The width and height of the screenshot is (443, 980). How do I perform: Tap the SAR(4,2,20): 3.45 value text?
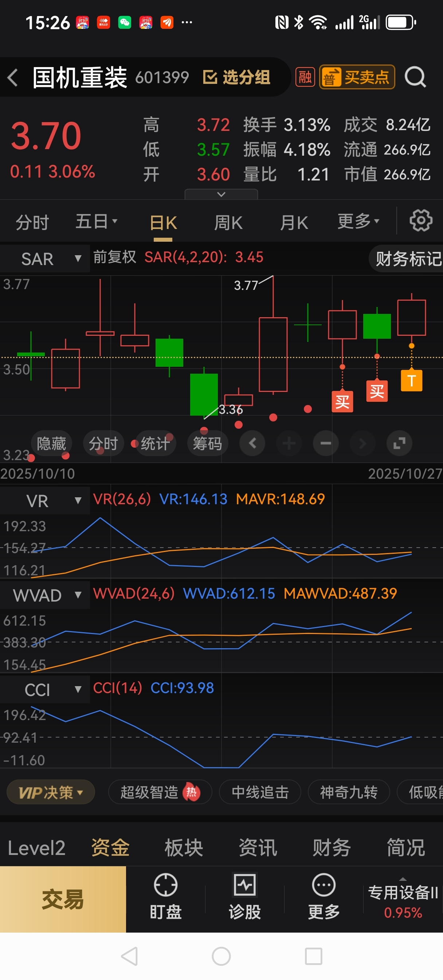[x=204, y=257]
